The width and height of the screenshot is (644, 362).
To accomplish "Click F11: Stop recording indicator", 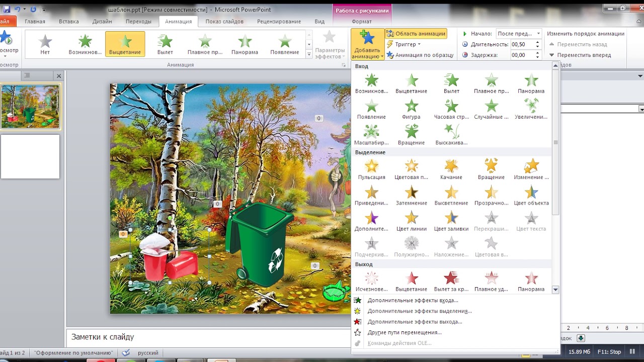I will [609, 352].
